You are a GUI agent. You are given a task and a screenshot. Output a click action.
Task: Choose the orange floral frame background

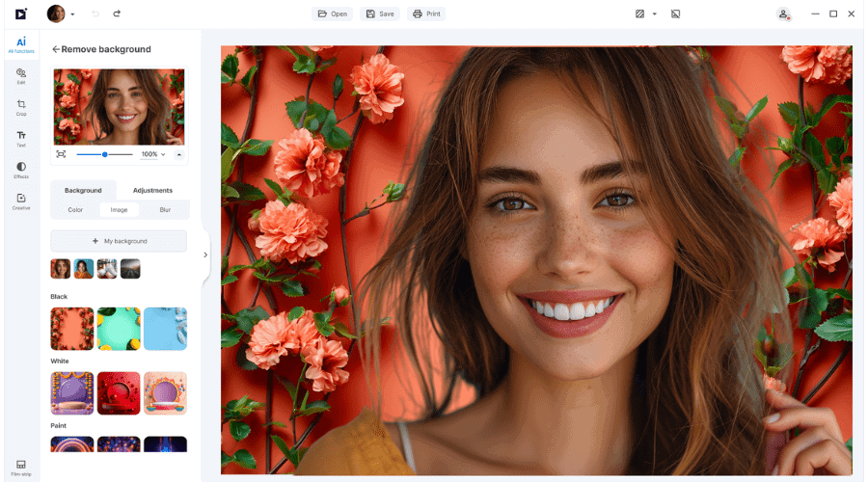pos(72,329)
